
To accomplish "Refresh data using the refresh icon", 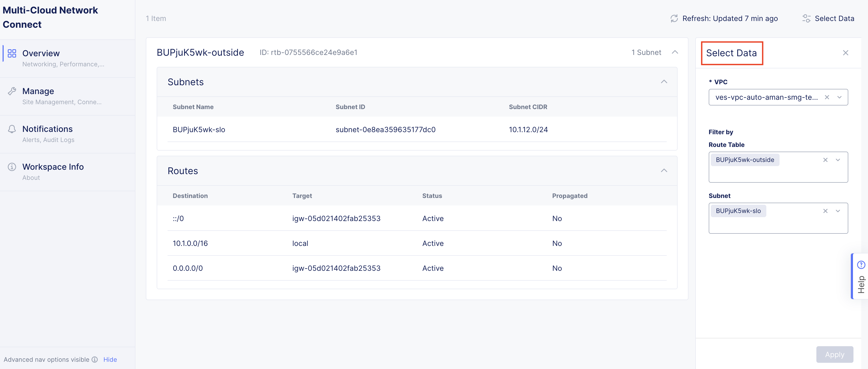I will point(674,18).
